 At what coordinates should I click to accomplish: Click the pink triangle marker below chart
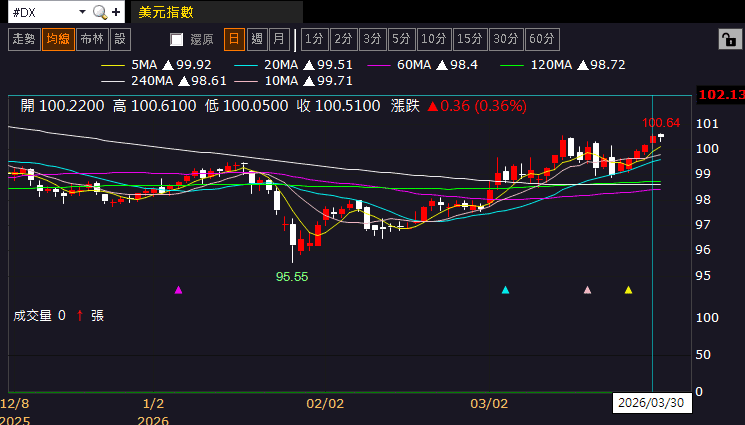[x=587, y=290]
